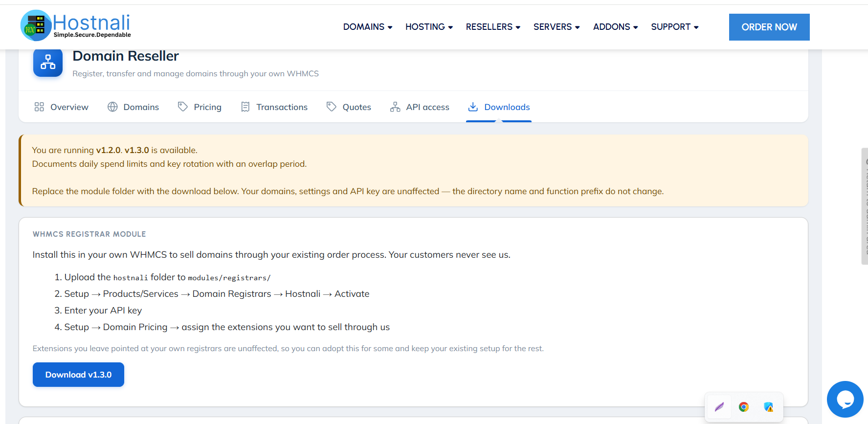
Task: Click the 'Domain Reseller' heading
Action: point(126,56)
